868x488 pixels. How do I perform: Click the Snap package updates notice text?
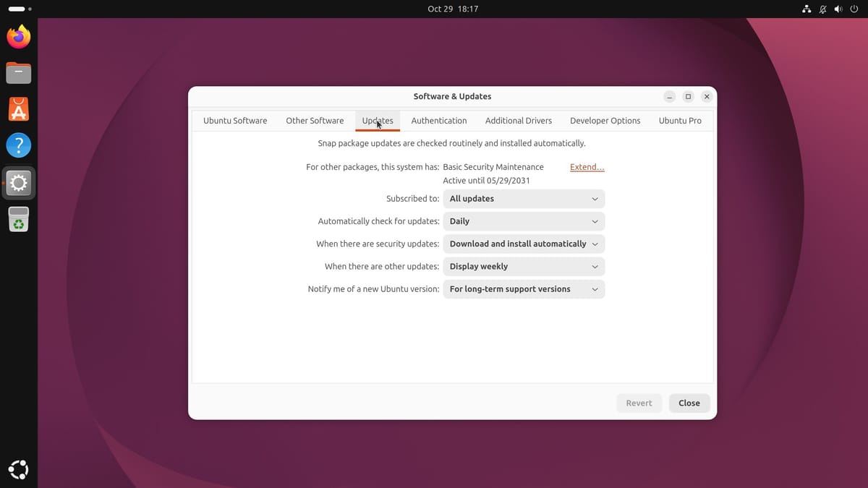452,143
